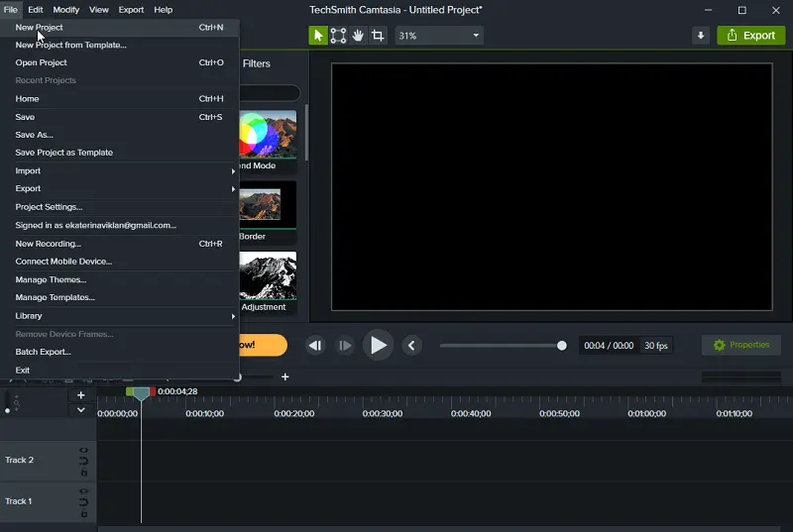Click the Signed in as account entry
This screenshot has width=793, height=532.
point(119,225)
